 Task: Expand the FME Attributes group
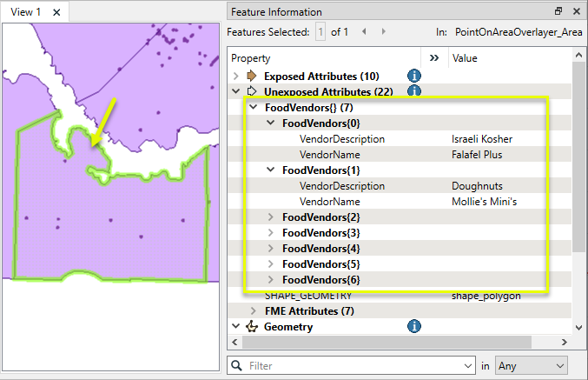(x=253, y=310)
